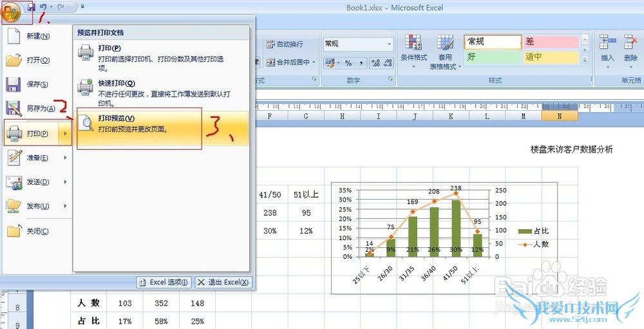Click the 人数 legend entry in chart

(533, 244)
